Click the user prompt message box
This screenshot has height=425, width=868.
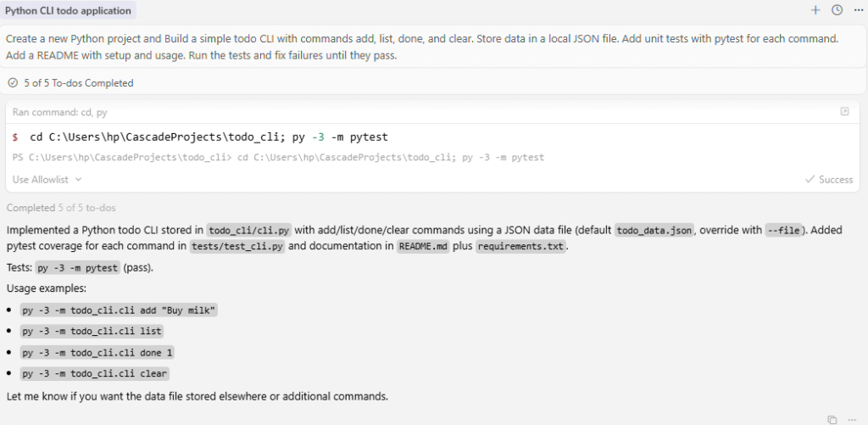tap(424, 47)
